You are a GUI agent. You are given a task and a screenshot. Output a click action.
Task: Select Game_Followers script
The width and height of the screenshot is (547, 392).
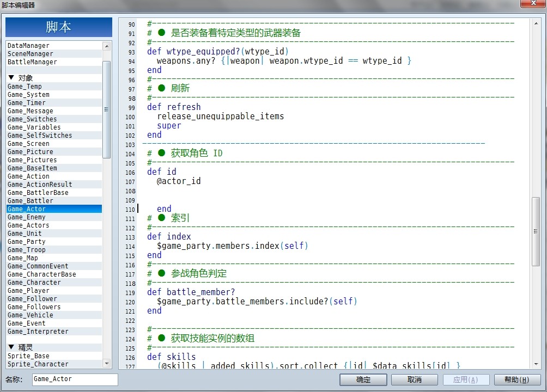[54, 307]
